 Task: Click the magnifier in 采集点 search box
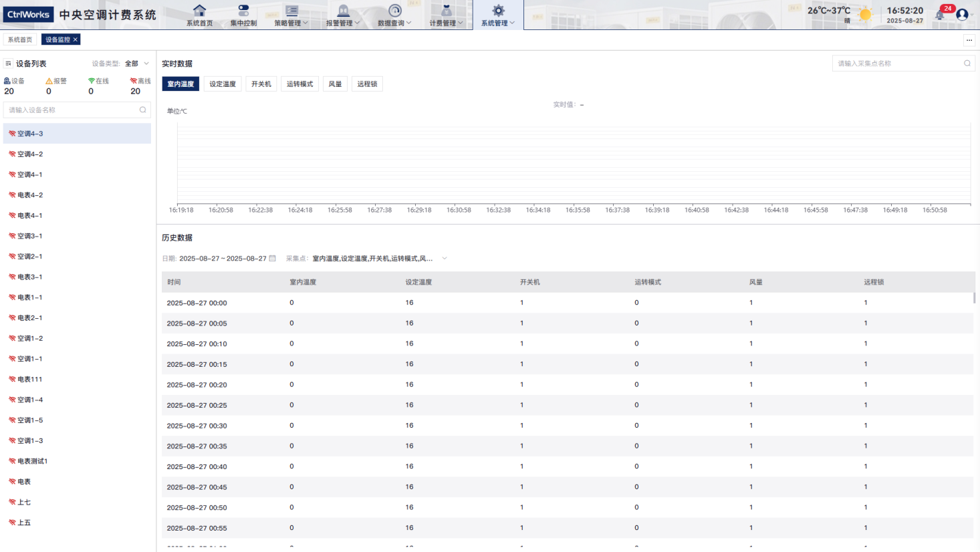(967, 63)
